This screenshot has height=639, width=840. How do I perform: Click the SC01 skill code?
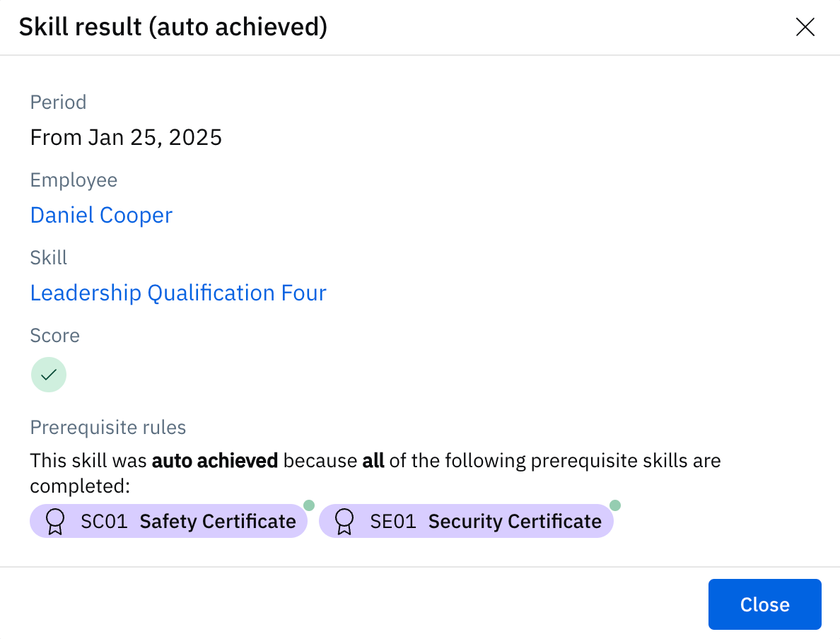(104, 522)
